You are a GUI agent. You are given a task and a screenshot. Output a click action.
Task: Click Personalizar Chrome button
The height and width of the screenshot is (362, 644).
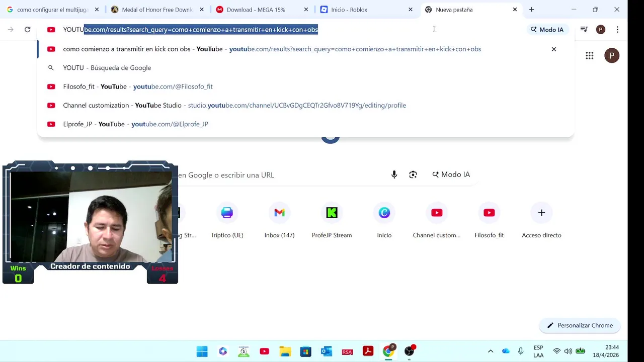tap(580, 325)
